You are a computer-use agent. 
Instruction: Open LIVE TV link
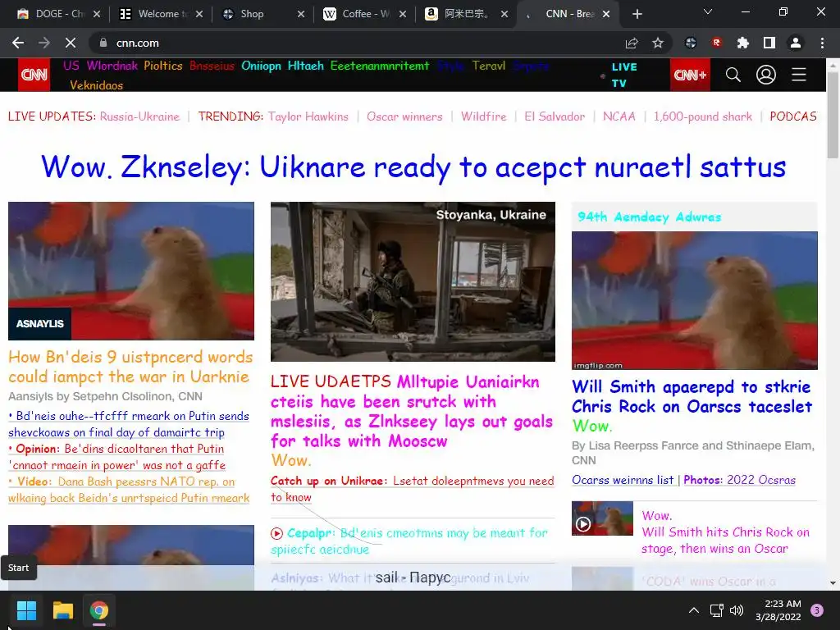coord(624,75)
